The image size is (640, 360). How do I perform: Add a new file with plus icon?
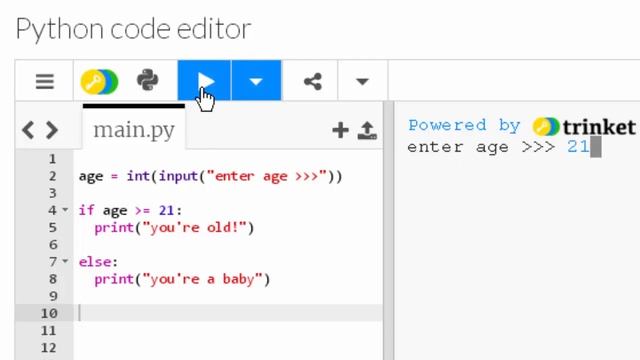pos(340,130)
